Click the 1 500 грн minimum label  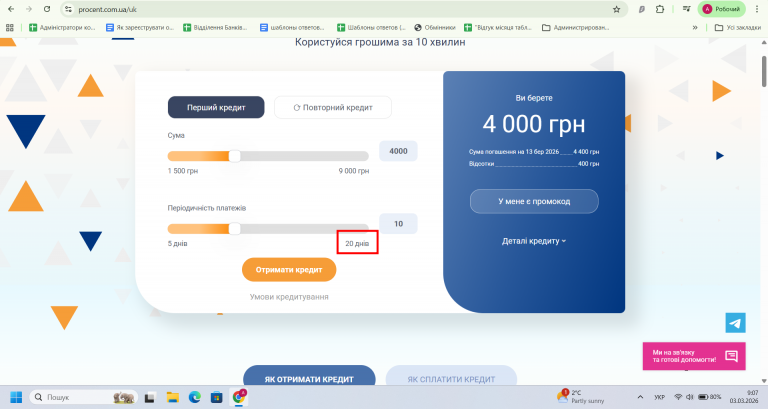(183, 171)
